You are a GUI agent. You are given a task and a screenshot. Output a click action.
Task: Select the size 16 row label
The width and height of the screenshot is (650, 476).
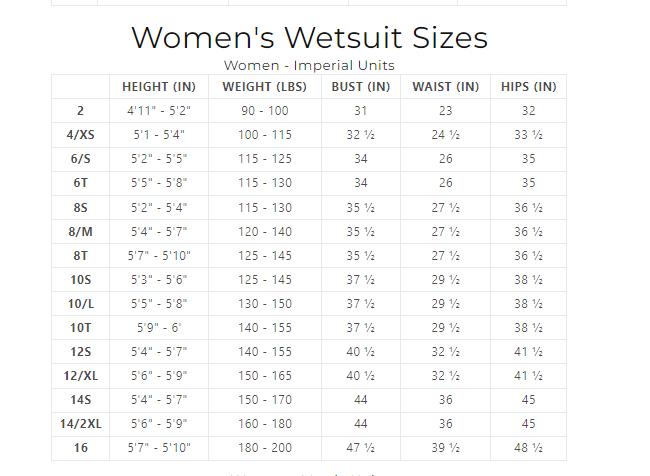[80, 447]
